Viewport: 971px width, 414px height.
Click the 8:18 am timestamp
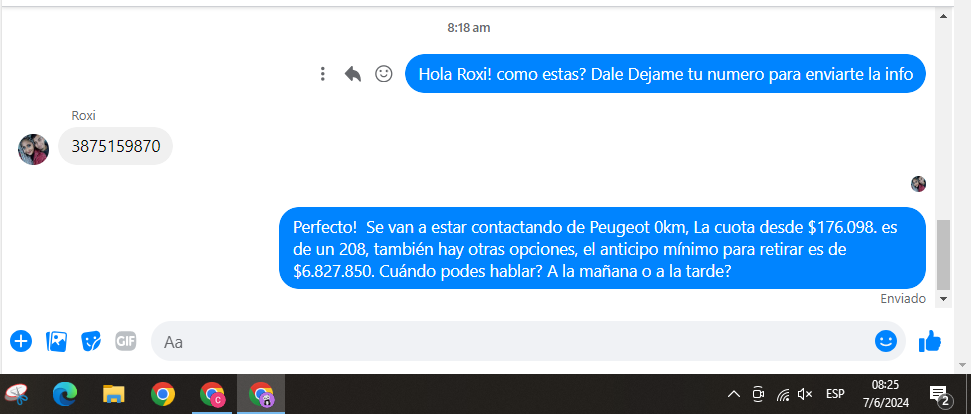pos(469,28)
